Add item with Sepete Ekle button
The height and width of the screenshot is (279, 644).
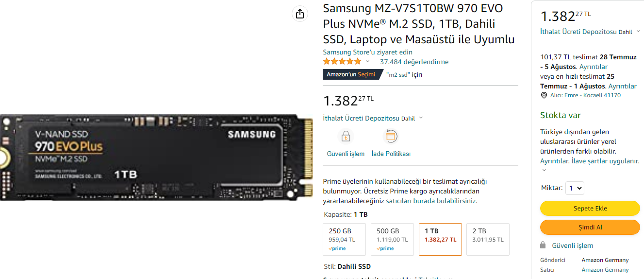590,208
